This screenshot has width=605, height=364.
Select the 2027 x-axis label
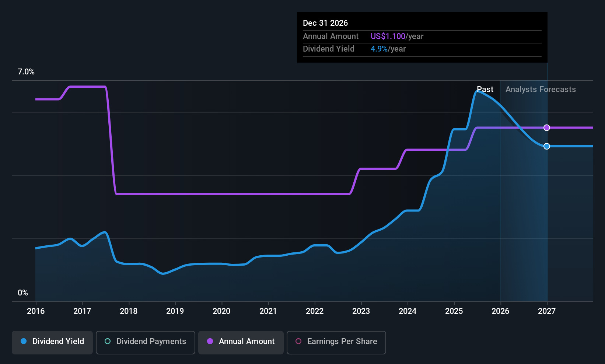[x=547, y=311]
